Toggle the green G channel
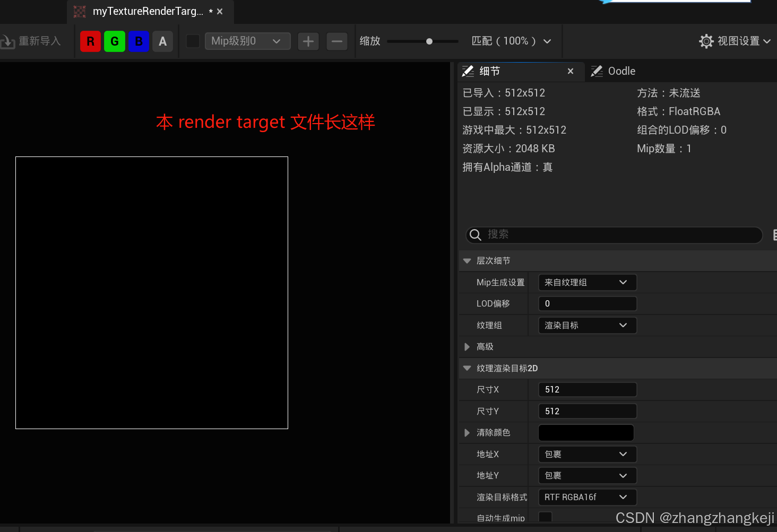The image size is (777, 532). (114, 41)
